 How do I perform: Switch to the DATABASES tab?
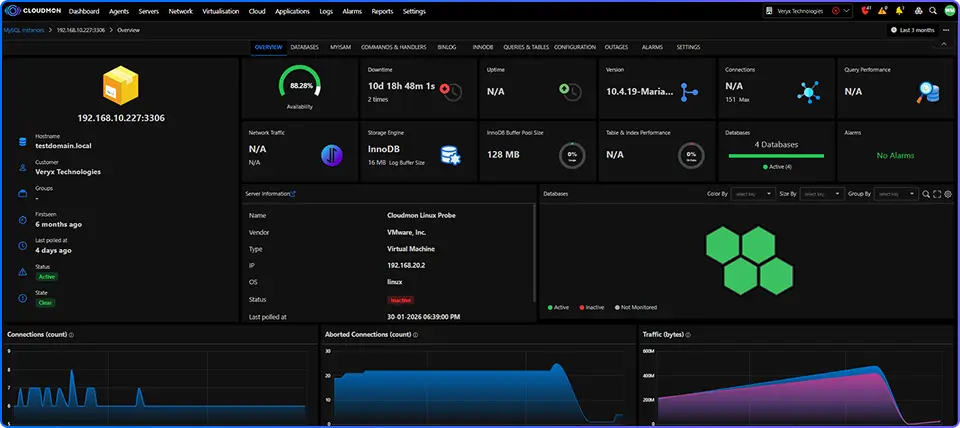point(304,47)
